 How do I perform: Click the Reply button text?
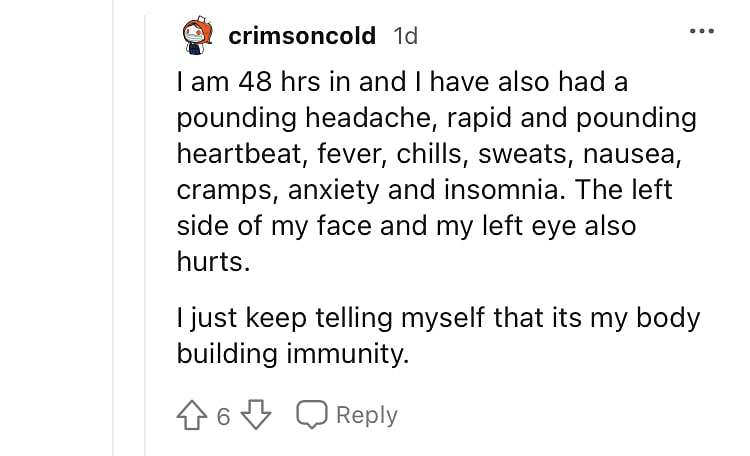pos(367,415)
